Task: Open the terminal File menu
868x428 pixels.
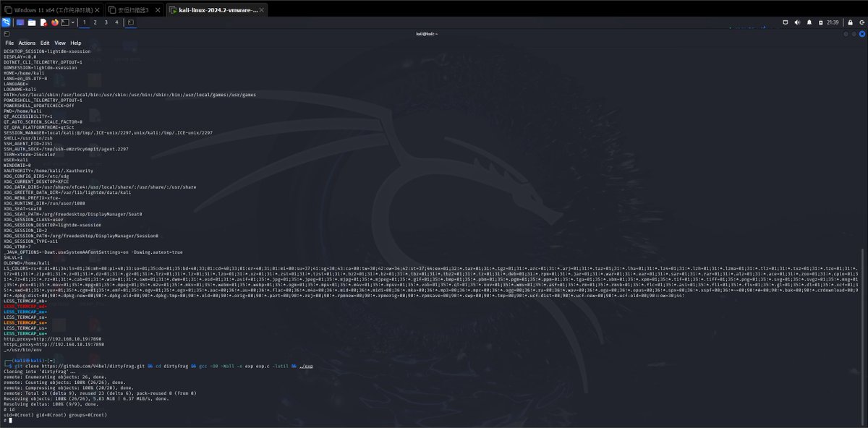Action: [9, 43]
